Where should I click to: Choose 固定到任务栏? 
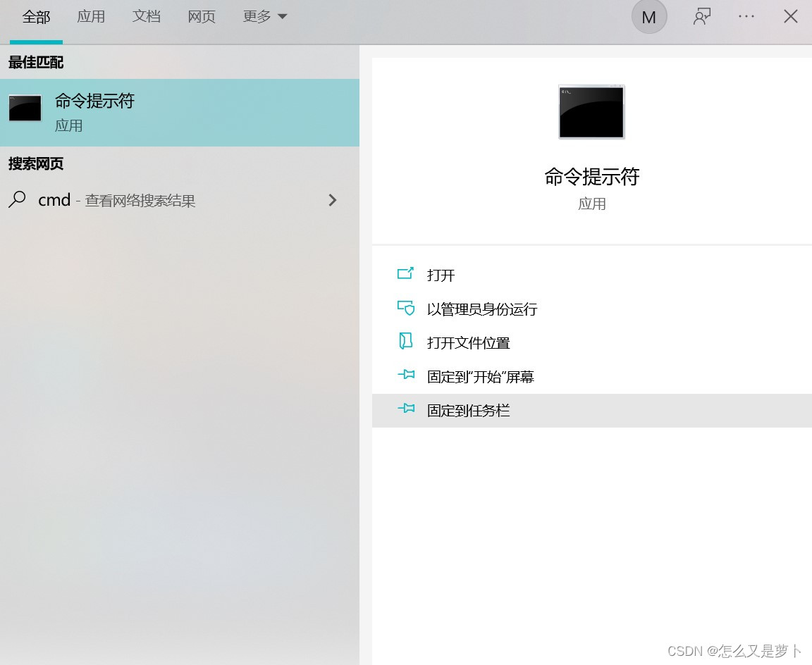[x=591, y=411]
